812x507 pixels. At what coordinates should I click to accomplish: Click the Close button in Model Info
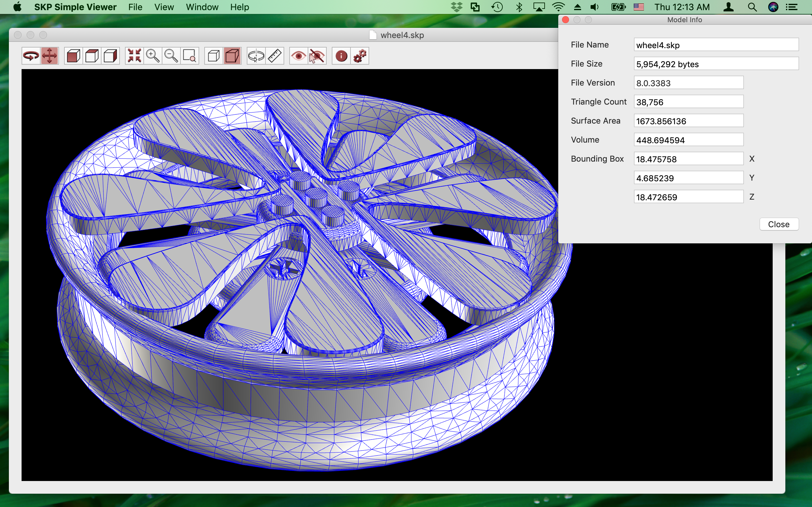click(778, 224)
